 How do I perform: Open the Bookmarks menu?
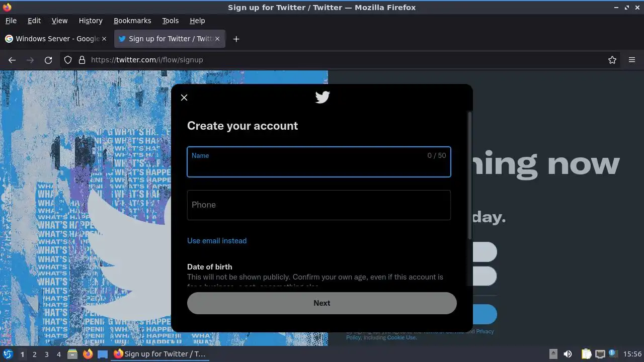(x=132, y=21)
